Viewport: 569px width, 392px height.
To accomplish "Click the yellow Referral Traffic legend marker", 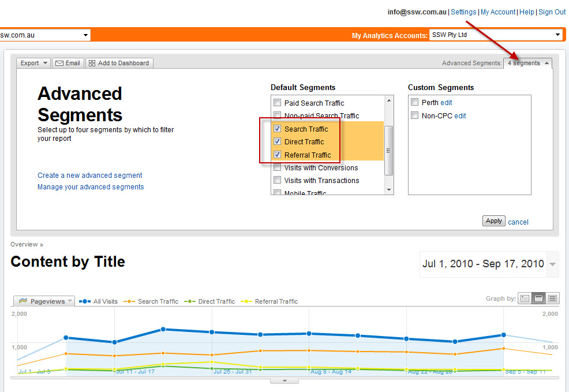I will tap(246, 301).
